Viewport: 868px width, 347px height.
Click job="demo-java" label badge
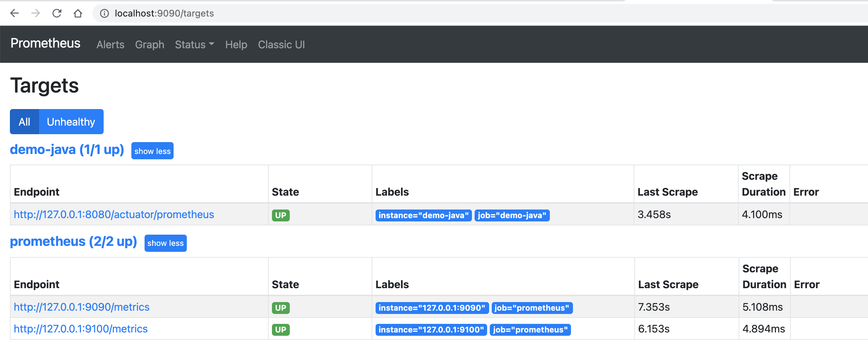point(512,215)
